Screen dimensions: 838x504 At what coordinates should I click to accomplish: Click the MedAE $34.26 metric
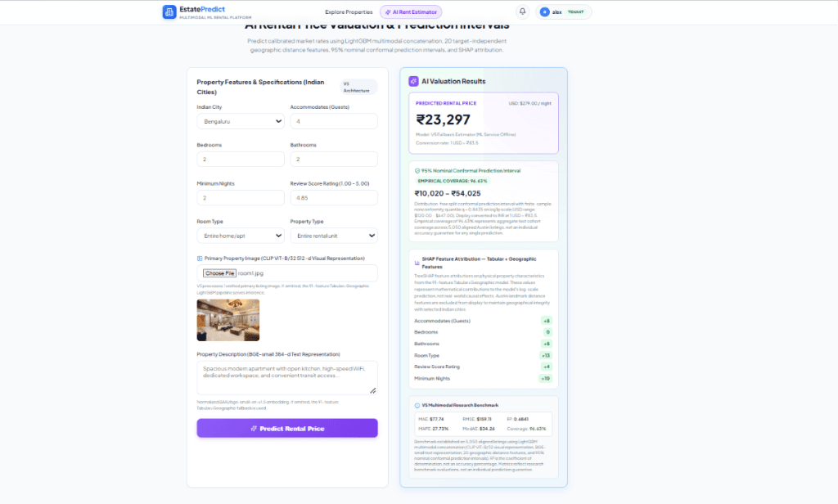479,429
